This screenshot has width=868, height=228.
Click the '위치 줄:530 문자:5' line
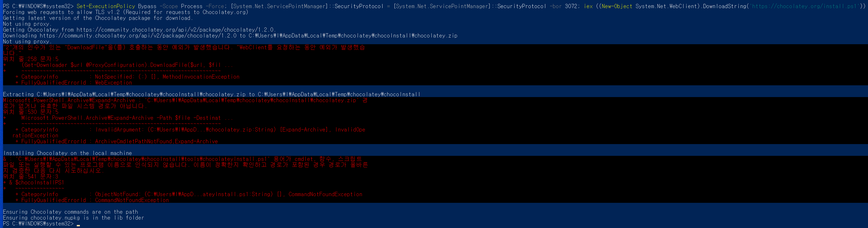[31, 112]
